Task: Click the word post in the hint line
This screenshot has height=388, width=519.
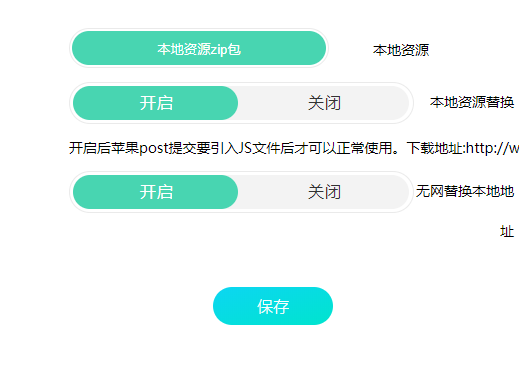Action: [x=153, y=148]
